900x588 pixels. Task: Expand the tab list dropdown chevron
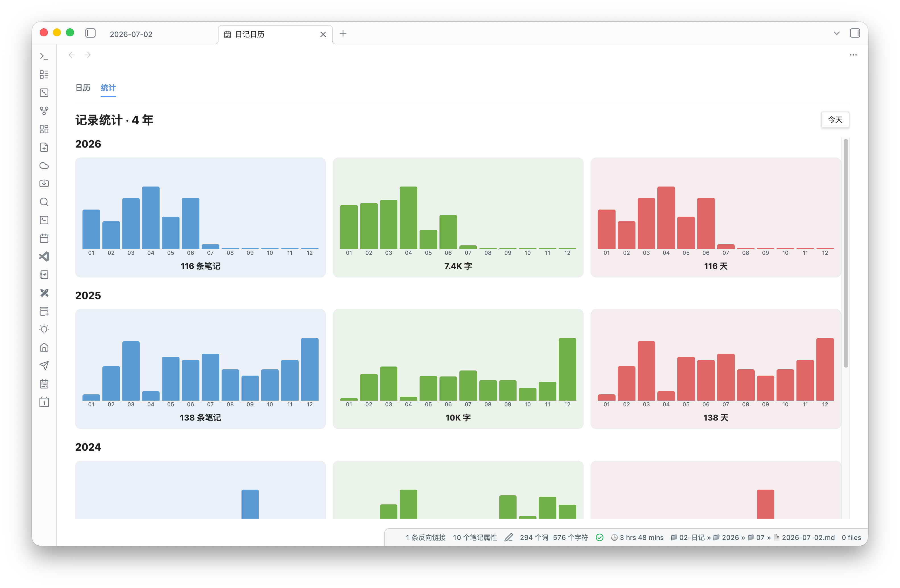[837, 33]
